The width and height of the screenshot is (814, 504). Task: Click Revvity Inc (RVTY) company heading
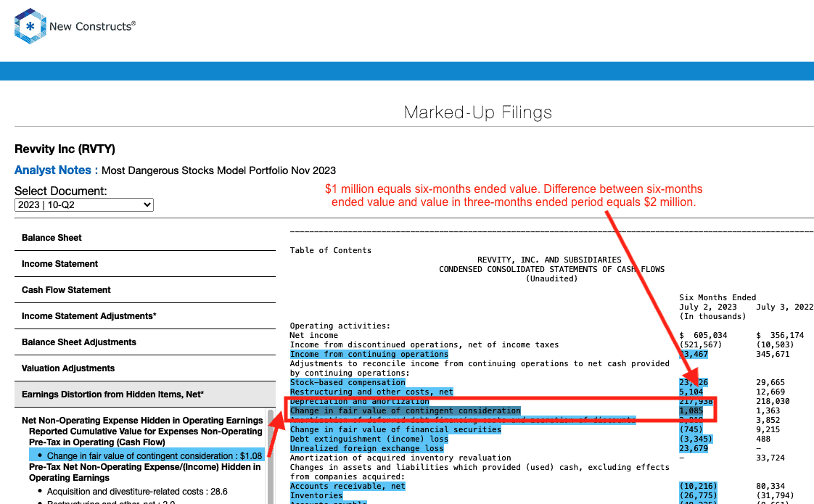pos(65,149)
